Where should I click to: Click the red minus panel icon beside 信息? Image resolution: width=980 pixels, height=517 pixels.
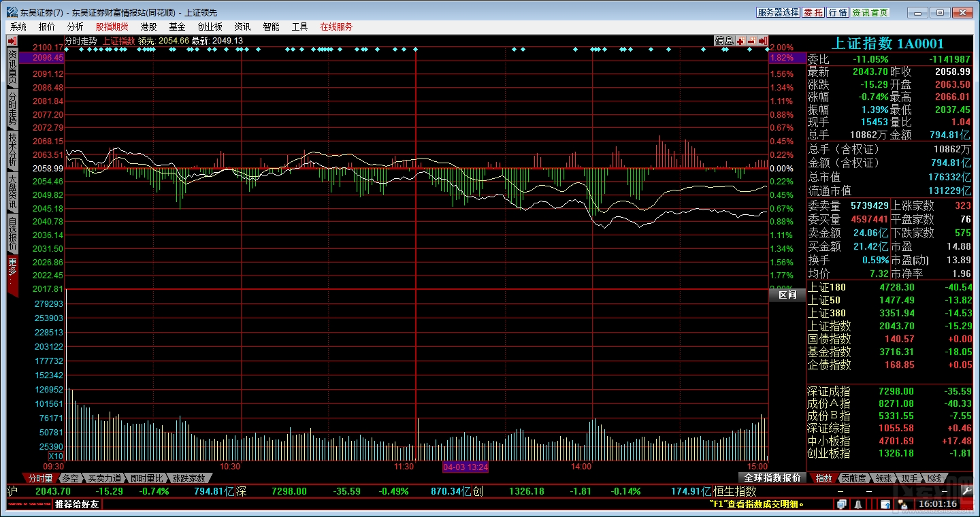(751, 41)
